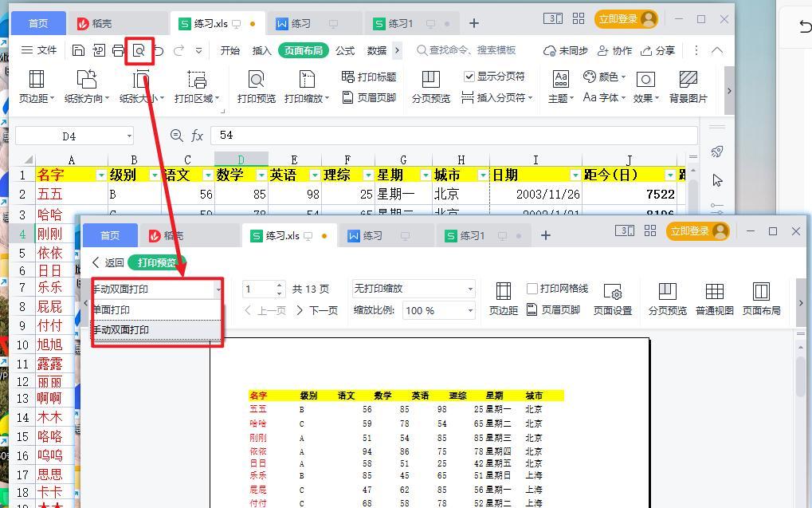Click 背景图片 background picture
This screenshot has height=508, width=812.
click(x=688, y=87)
